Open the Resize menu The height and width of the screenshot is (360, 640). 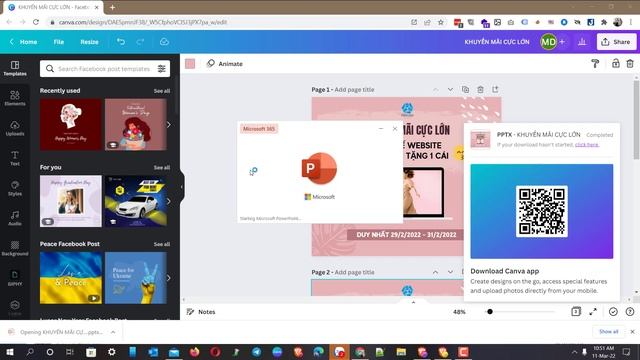pos(89,42)
